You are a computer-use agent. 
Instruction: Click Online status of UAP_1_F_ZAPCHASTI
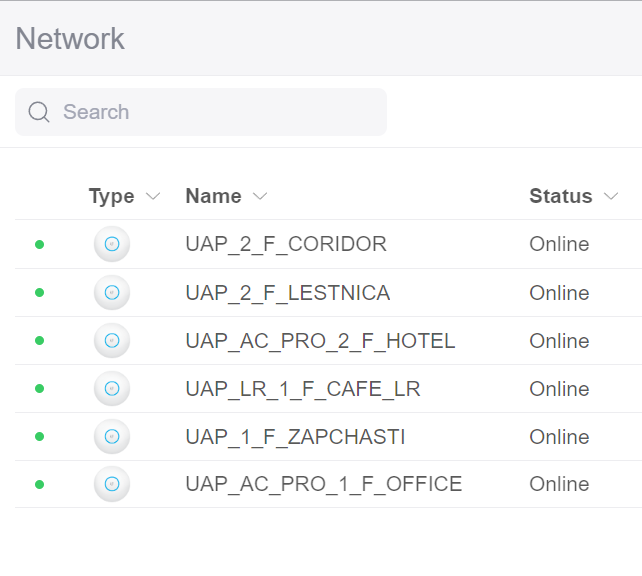pos(559,437)
